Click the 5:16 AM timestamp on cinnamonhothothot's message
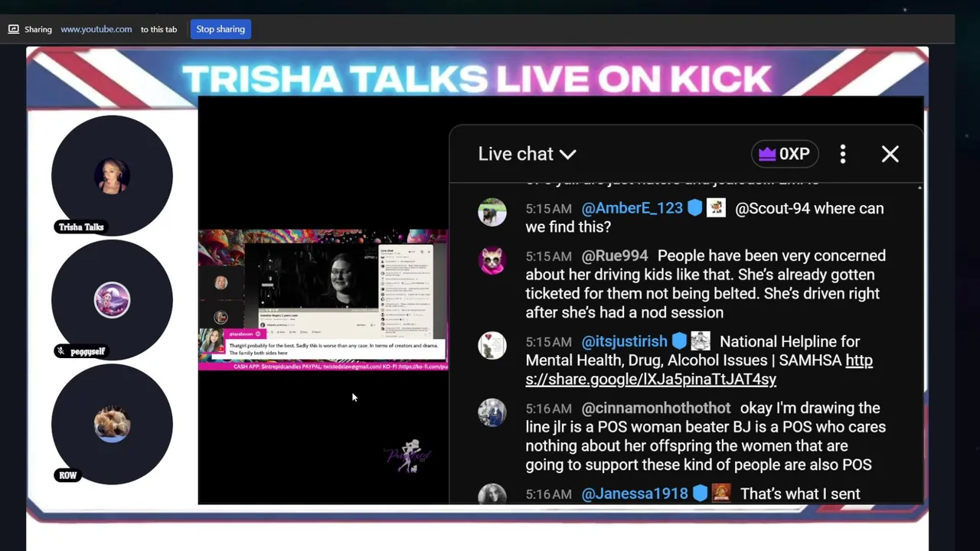The width and height of the screenshot is (980, 551). click(548, 409)
